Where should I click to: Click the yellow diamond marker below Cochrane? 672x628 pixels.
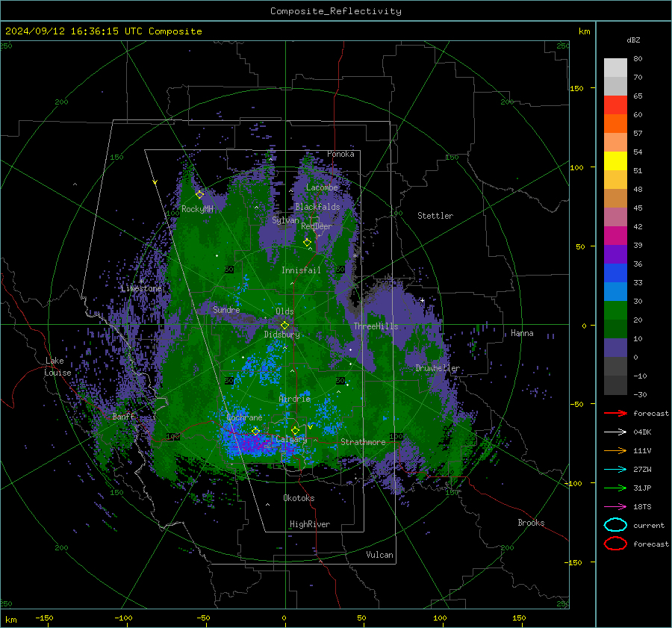pos(256,431)
